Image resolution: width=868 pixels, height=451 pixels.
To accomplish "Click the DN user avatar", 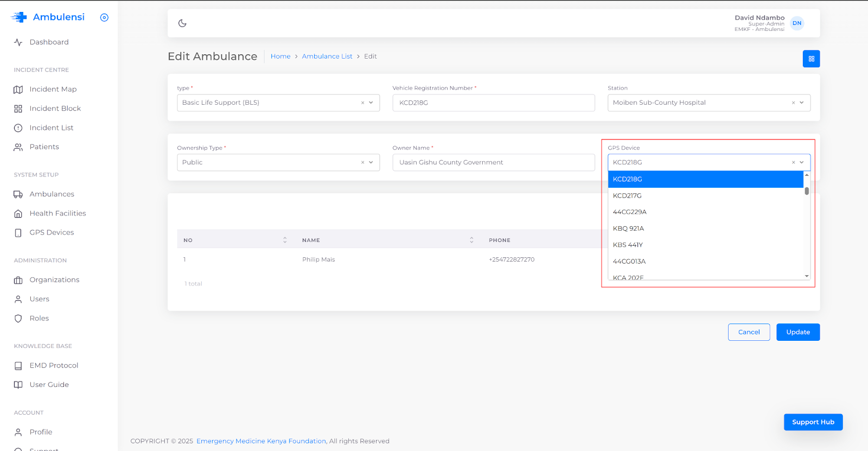I will (x=796, y=23).
